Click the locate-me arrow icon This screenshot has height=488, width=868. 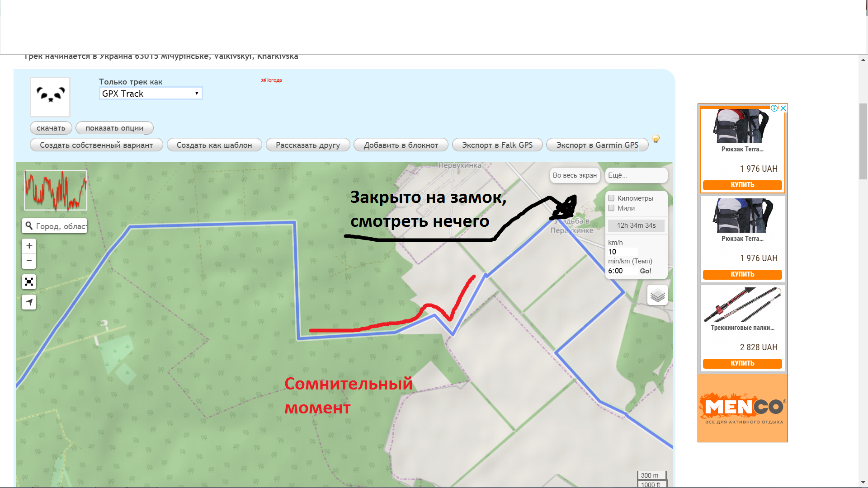(29, 302)
